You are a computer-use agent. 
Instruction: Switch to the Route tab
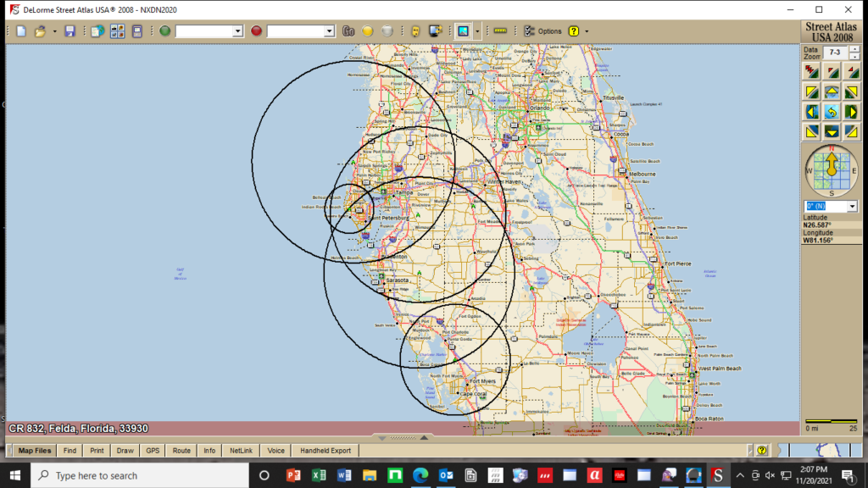click(x=181, y=450)
